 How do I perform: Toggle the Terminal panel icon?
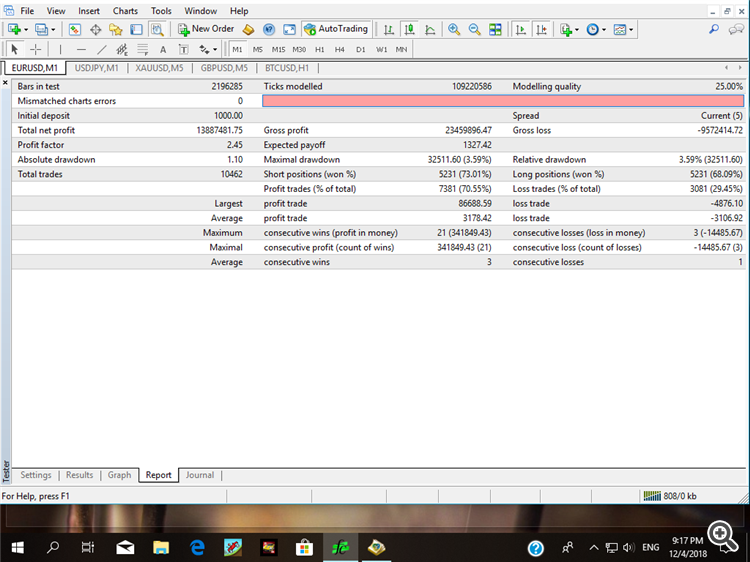[136, 30]
